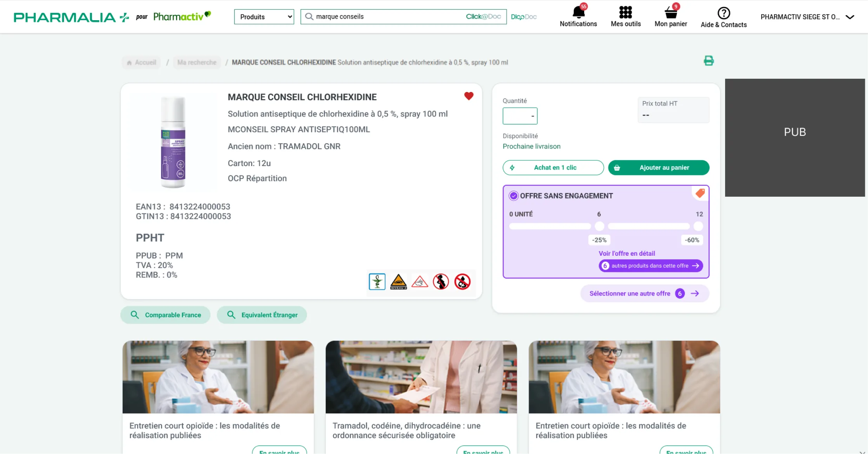Open Voir l'offre en détail link

coord(627,253)
